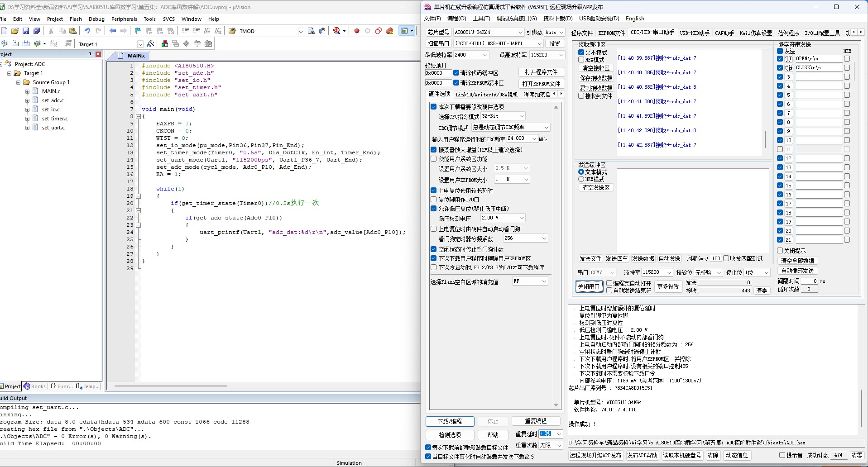Build the target with the Build icon

click(x=15, y=43)
